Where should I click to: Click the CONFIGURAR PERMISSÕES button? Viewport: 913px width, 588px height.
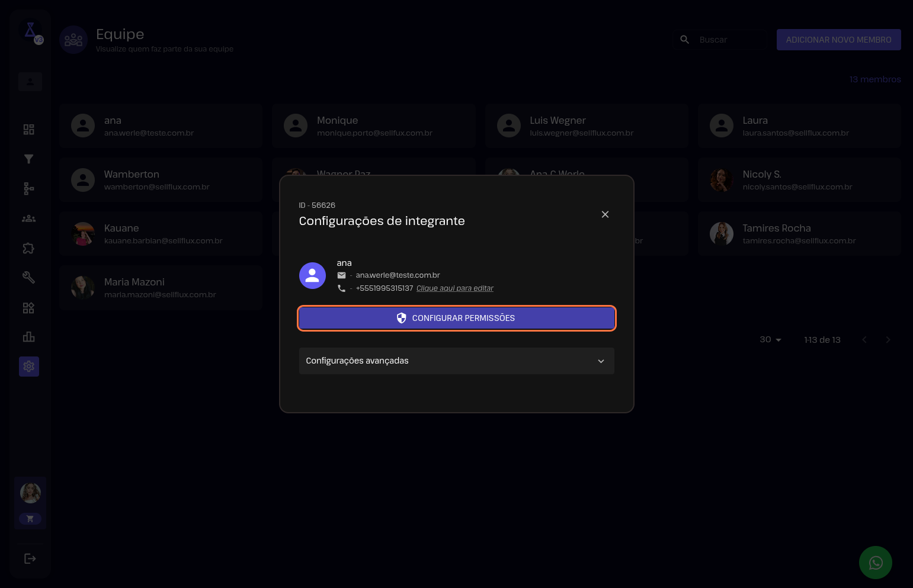point(456,318)
